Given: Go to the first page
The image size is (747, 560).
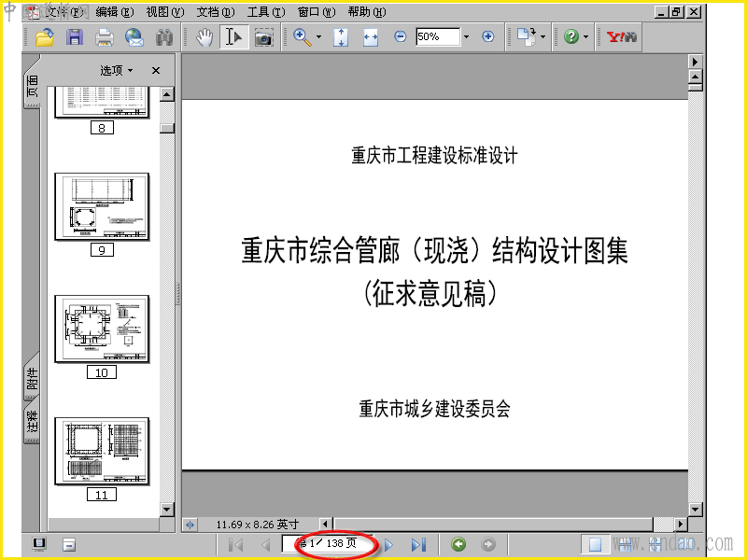Looking at the screenshot, I should [x=236, y=544].
